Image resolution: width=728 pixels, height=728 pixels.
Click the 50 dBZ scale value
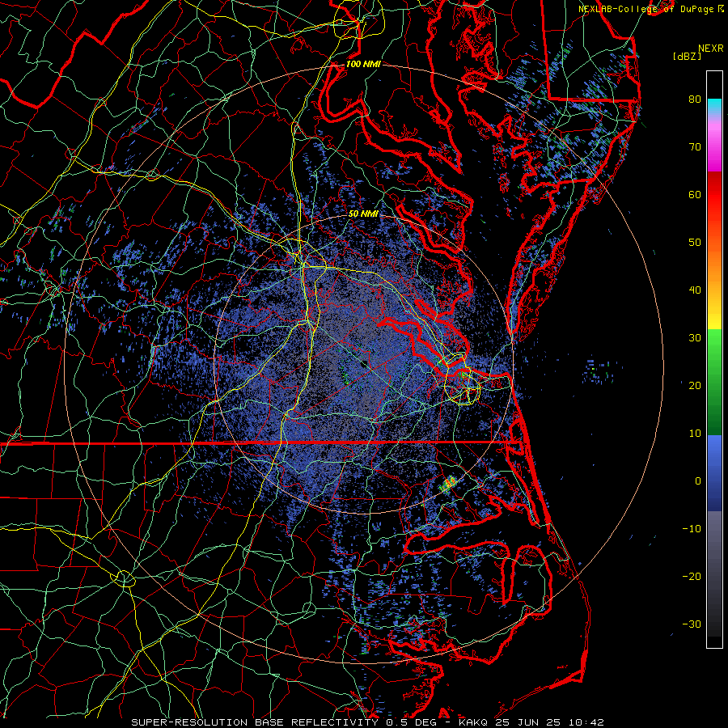tap(695, 243)
